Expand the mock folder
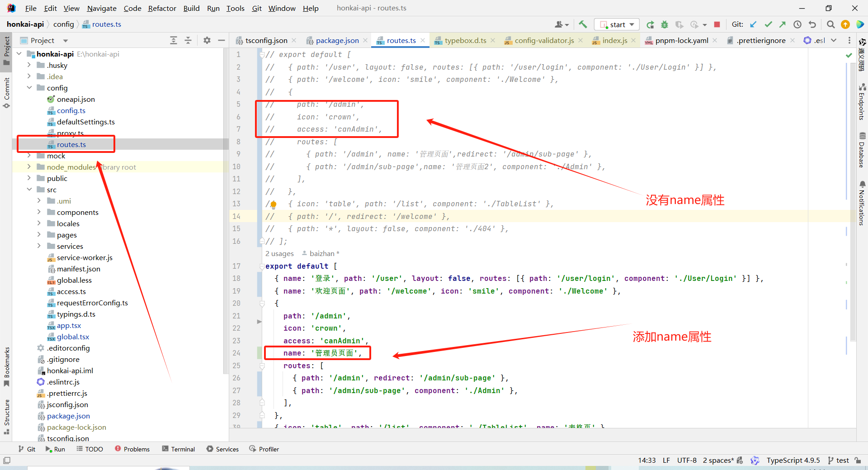 tap(29, 155)
